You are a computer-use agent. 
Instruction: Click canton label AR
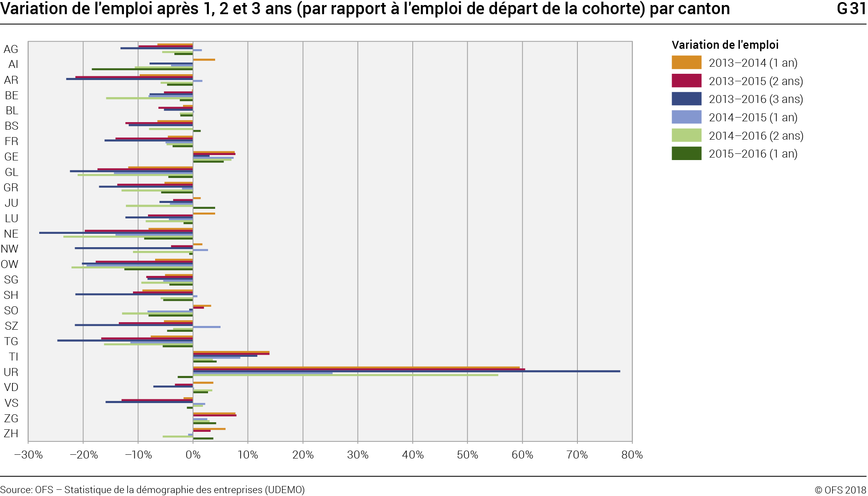tap(11, 80)
